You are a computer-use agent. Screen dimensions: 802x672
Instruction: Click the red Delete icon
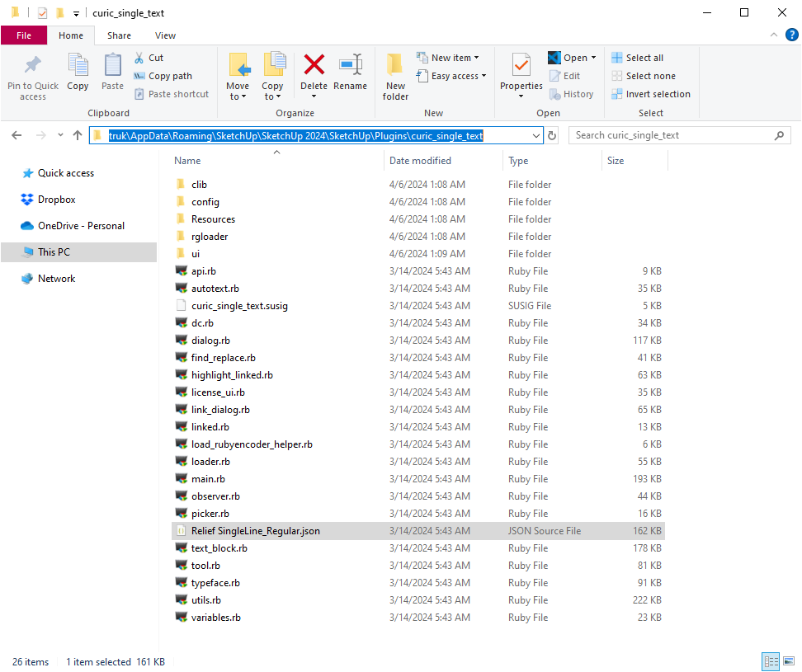coord(314,65)
